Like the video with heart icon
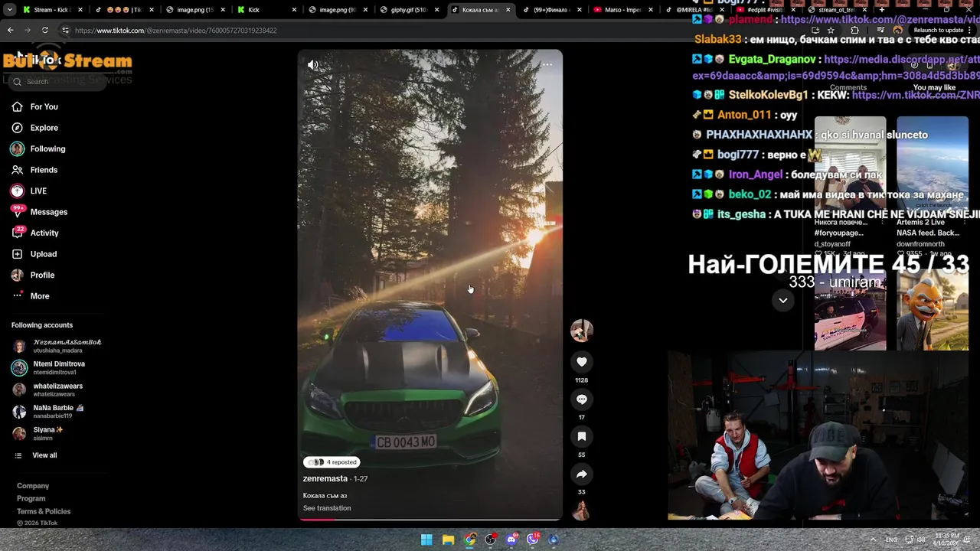The width and height of the screenshot is (980, 551). [x=582, y=362]
